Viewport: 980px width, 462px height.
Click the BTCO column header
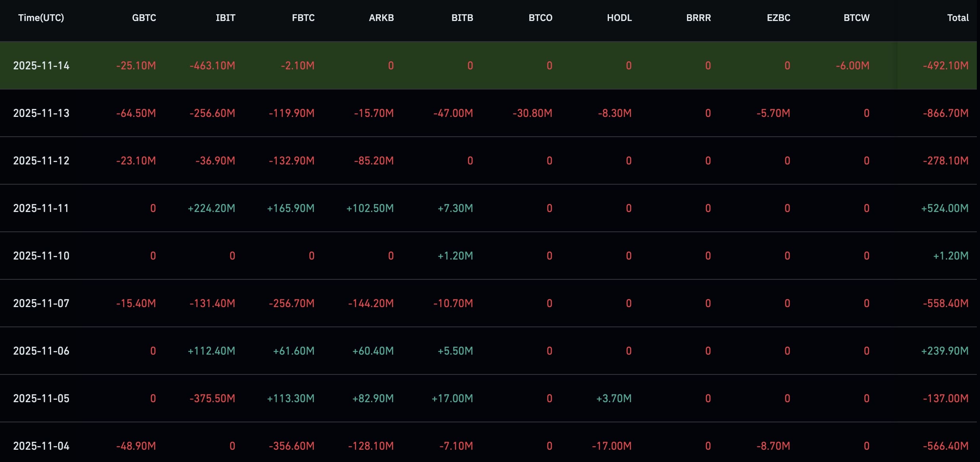[x=540, y=18]
